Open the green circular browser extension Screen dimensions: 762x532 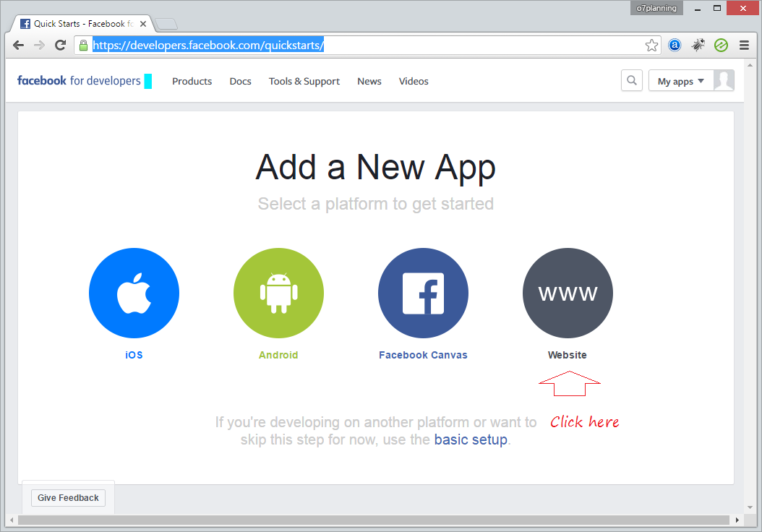(722, 46)
